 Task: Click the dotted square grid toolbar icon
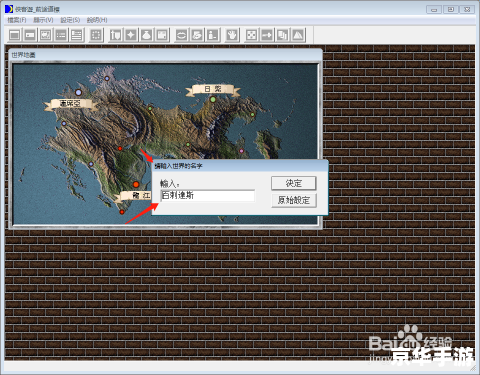pyautogui.click(x=96, y=35)
